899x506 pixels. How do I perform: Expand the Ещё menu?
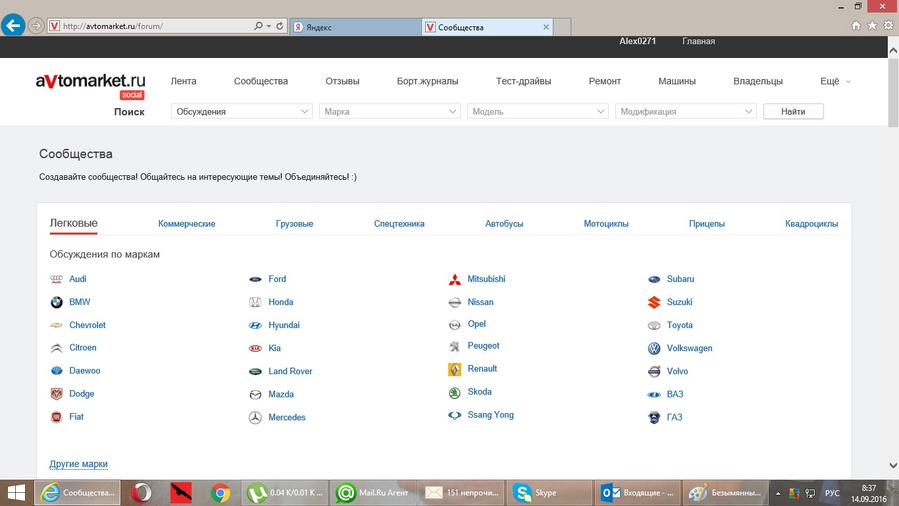pyautogui.click(x=835, y=81)
